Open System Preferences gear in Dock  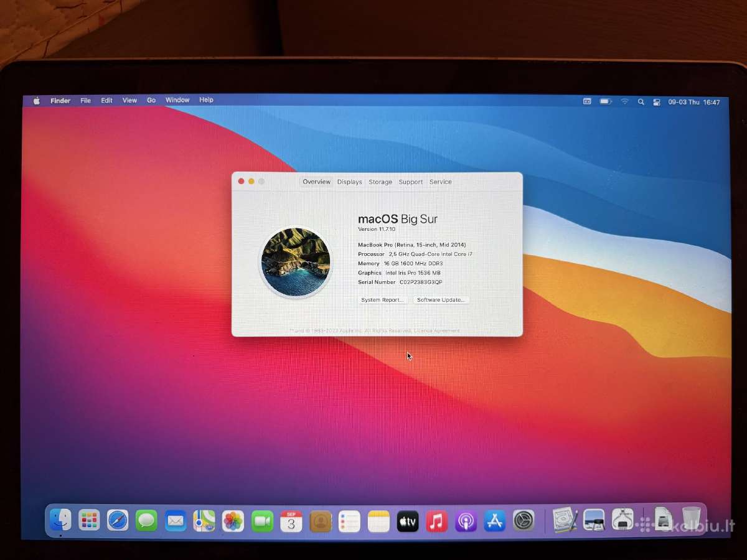(524, 520)
